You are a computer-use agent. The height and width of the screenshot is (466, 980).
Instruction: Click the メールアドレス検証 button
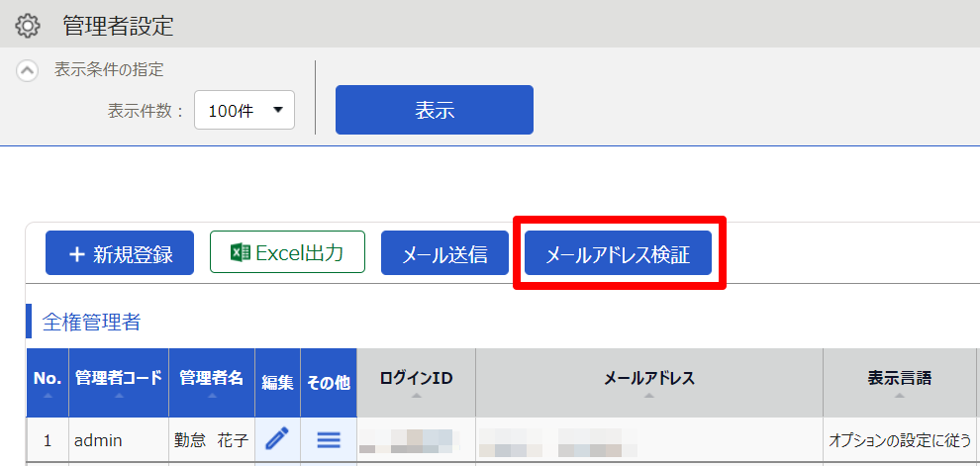[x=618, y=253]
